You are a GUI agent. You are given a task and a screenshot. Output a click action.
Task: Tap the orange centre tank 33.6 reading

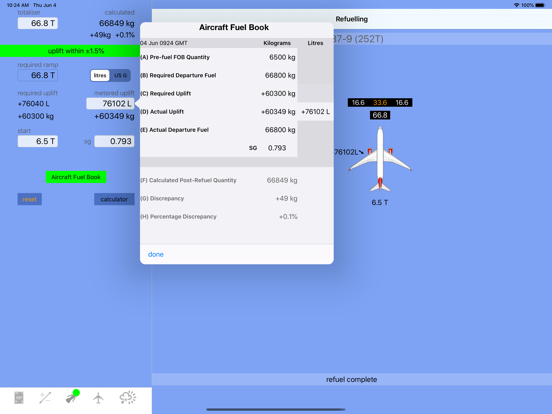pyautogui.click(x=380, y=102)
